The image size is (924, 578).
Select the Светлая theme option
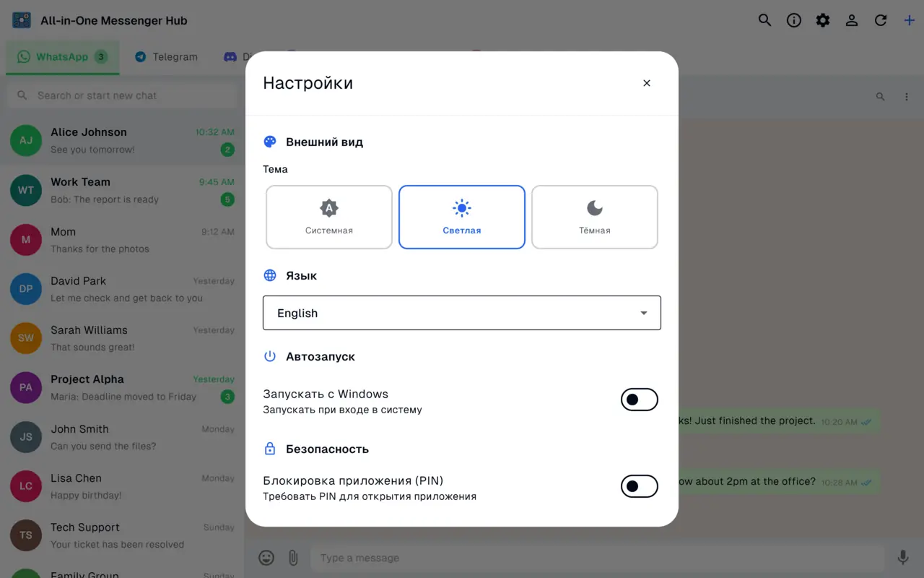point(462,217)
